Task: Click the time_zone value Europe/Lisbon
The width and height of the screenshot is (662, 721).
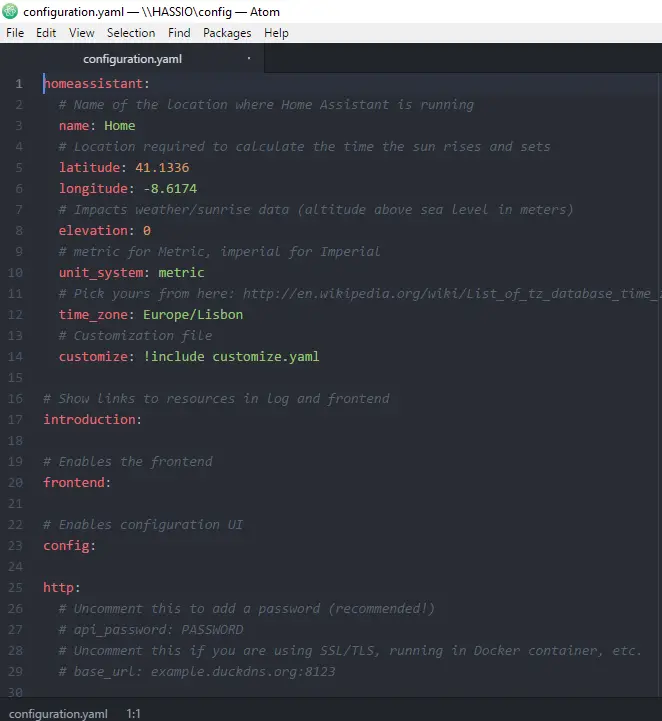Action: coord(193,315)
